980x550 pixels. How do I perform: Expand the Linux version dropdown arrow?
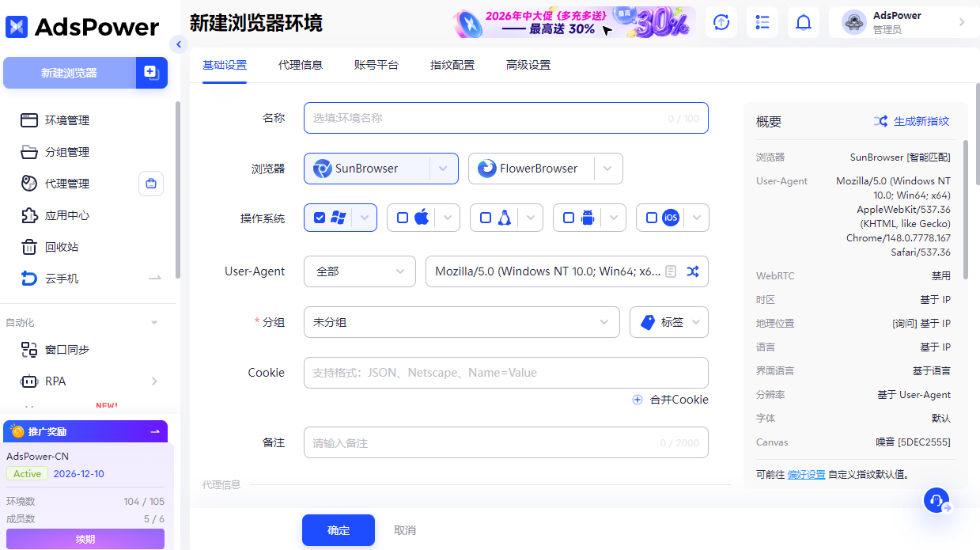(x=531, y=218)
